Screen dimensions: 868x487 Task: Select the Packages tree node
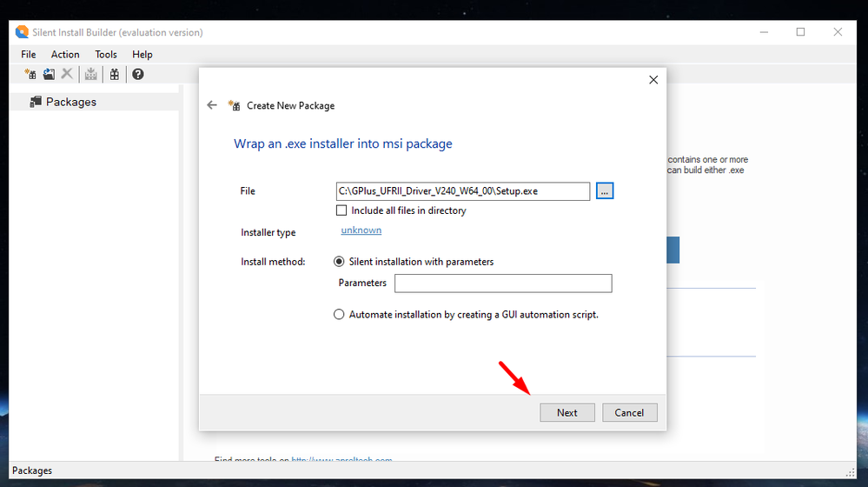(x=71, y=102)
